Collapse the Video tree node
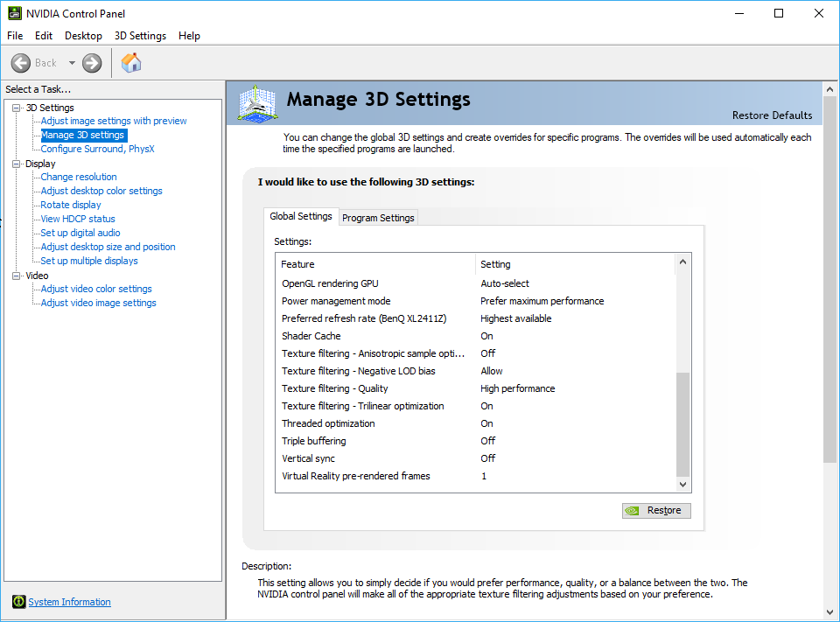 click(16, 276)
